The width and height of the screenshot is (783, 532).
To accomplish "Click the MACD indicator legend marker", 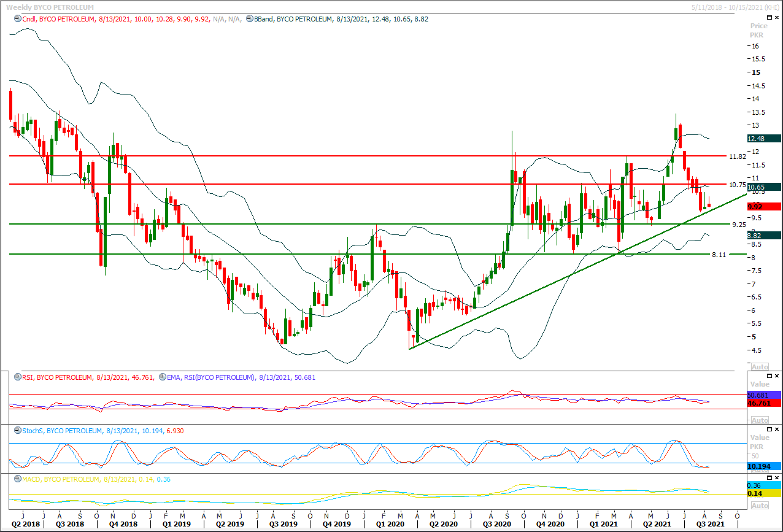I will coord(18,479).
